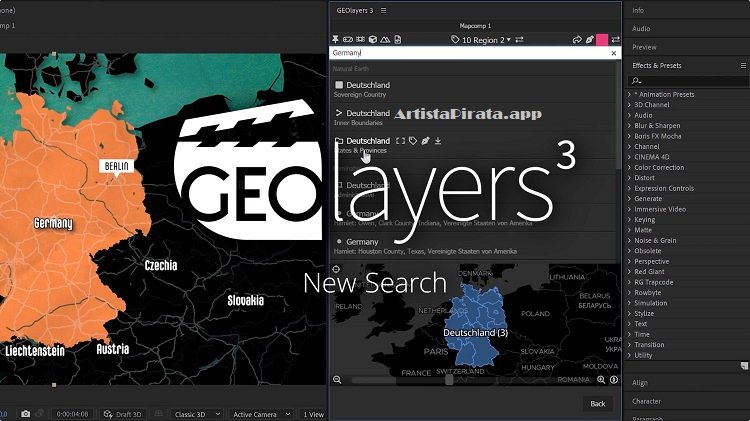The height and width of the screenshot is (421, 750).
Task: Click the label icon beside the pin
Action: 348,39
